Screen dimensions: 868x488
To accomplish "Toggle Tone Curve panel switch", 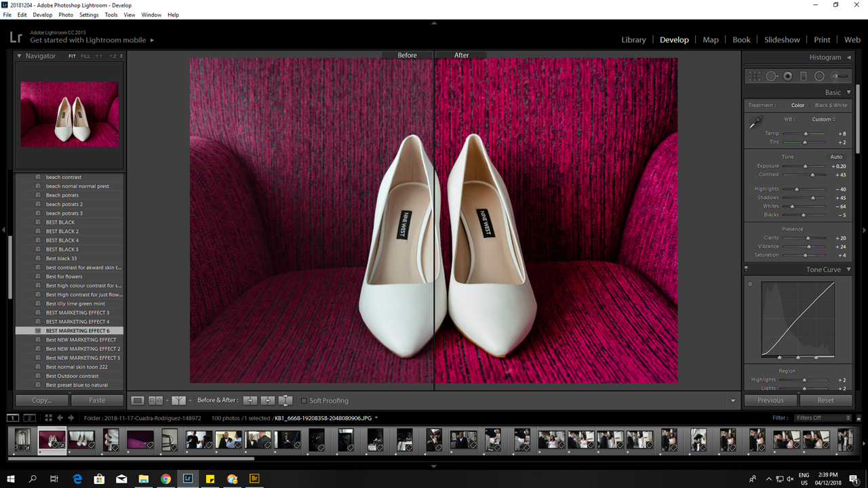I will (x=746, y=269).
